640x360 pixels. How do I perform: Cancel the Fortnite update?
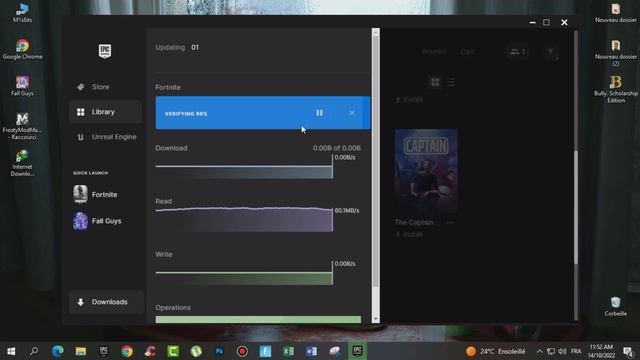tap(352, 113)
